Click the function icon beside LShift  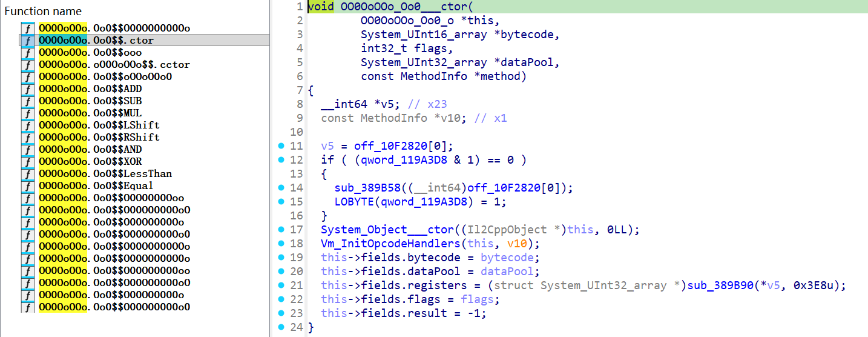[x=27, y=125]
